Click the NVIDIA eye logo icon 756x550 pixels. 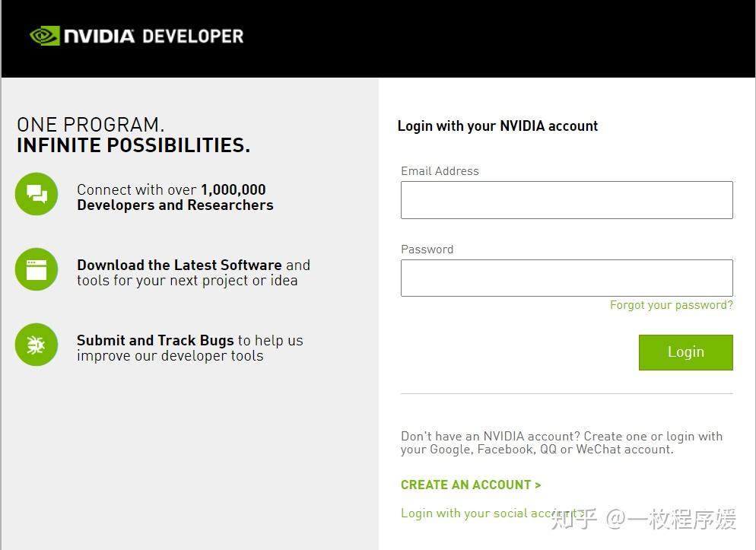(x=44, y=36)
